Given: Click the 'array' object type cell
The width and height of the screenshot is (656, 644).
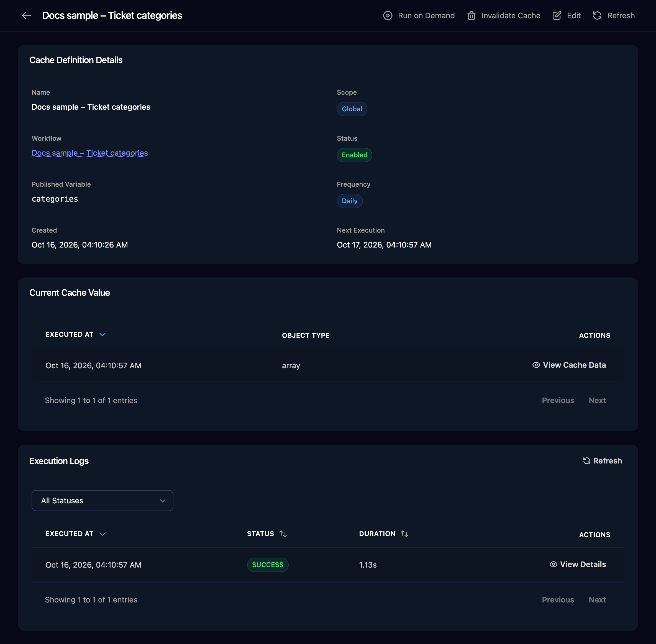Looking at the screenshot, I should (x=291, y=366).
